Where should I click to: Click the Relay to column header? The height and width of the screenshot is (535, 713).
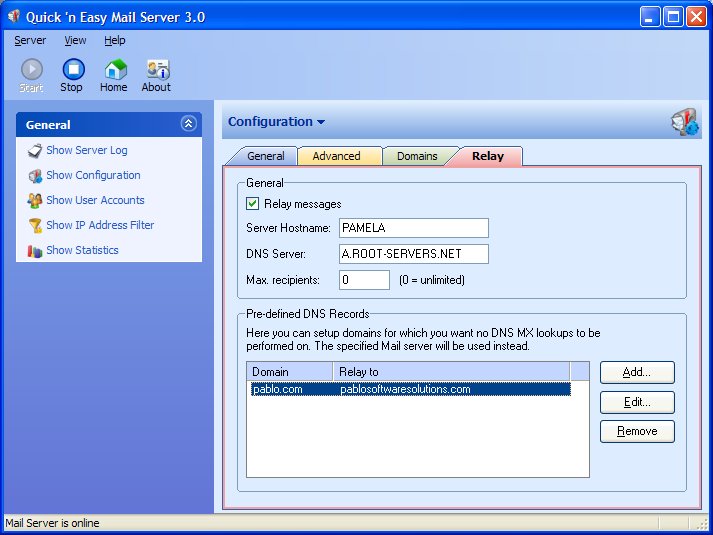(452, 372)
